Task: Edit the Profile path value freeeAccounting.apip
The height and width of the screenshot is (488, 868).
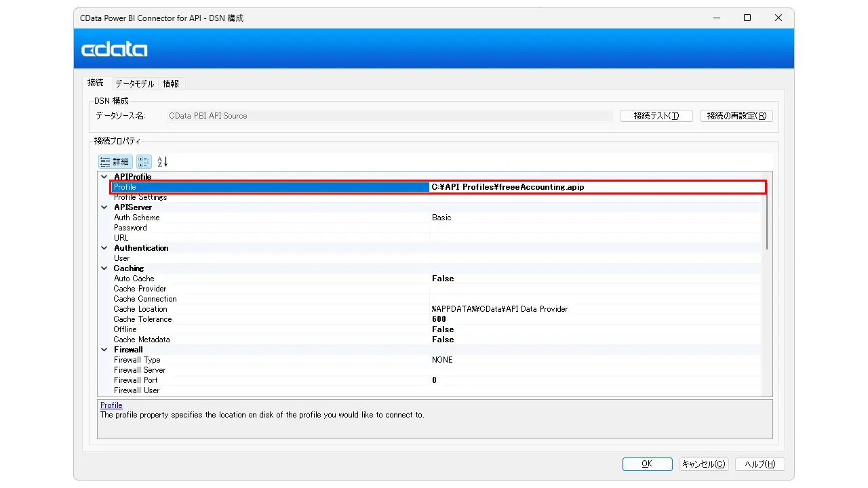Action: point(597,187)
